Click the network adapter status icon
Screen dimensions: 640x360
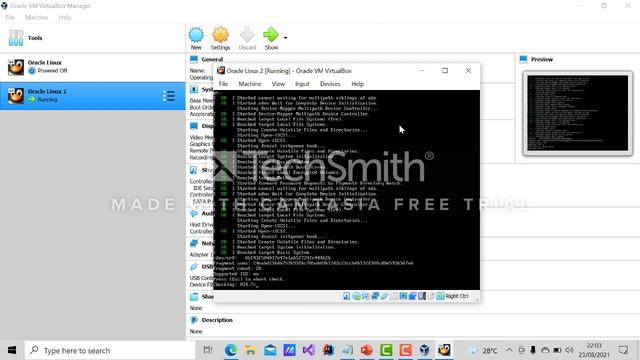tap(375, 296)
